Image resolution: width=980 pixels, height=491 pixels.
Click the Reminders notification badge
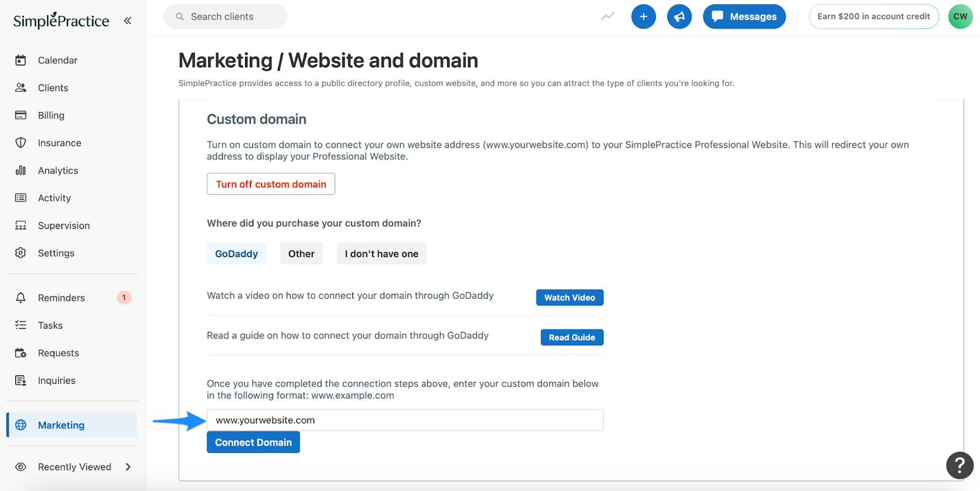[124, 298]
